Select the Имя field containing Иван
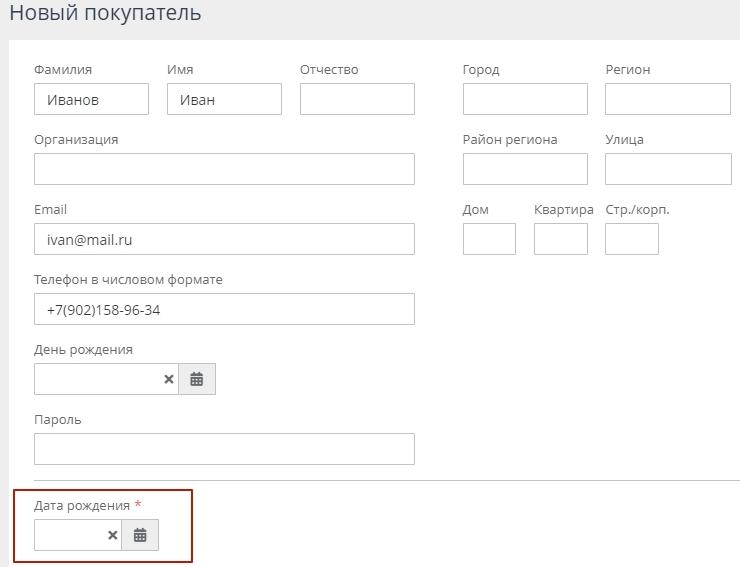Screen dimensions: 740x567 tap(224, 99)
